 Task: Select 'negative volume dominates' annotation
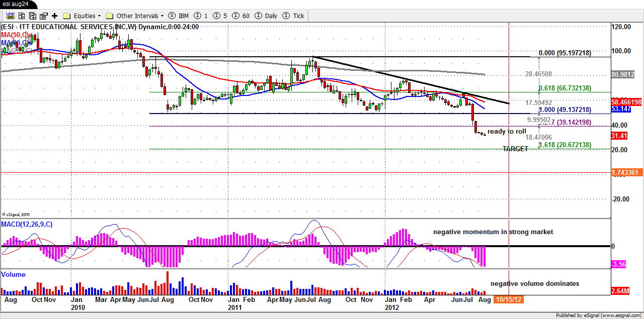coord(535,284)
